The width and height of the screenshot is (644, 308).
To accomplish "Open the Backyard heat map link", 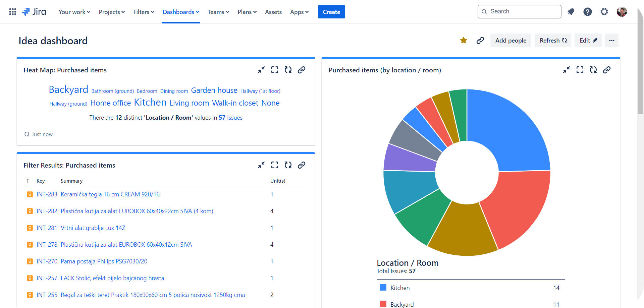I will point(68,89).
